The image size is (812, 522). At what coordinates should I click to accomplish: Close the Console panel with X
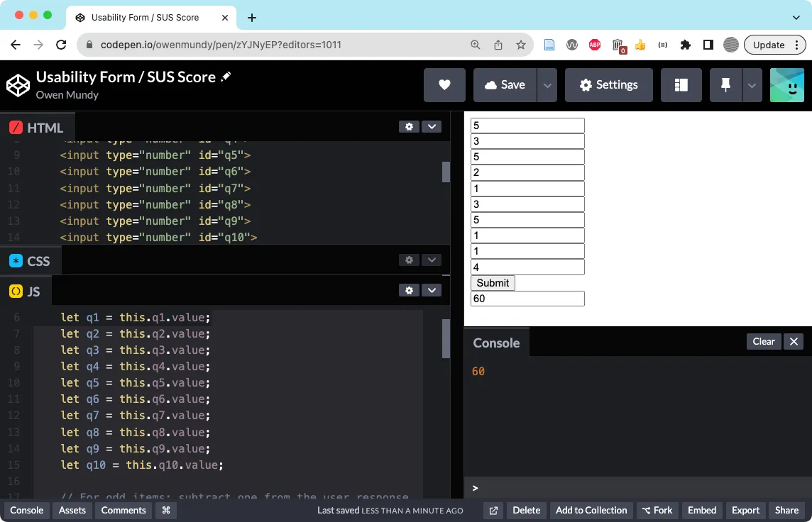pos(794,342)
